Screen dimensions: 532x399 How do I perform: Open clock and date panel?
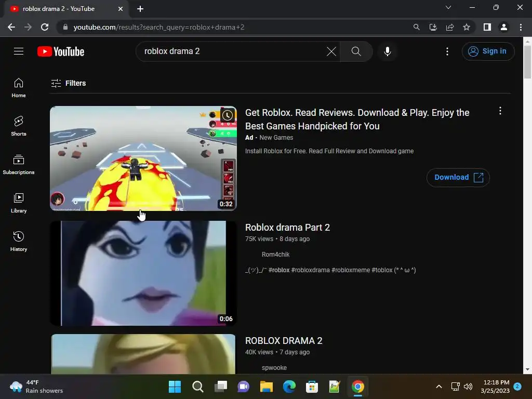(495, 387)
